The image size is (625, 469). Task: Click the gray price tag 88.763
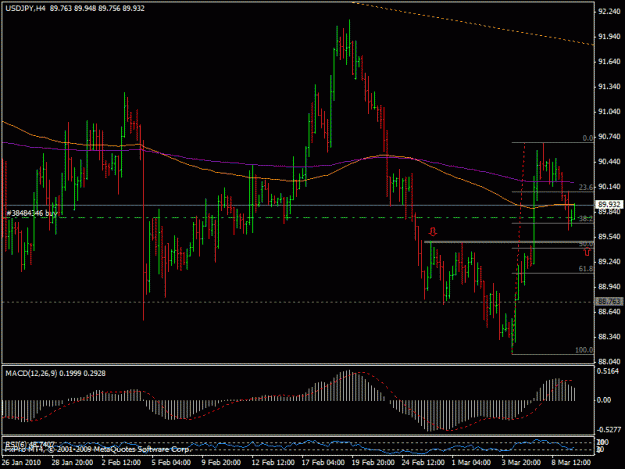609,302
